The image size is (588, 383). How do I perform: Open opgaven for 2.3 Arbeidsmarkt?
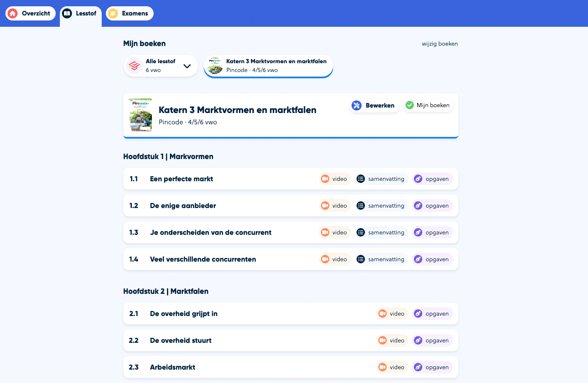click(432, 367)
